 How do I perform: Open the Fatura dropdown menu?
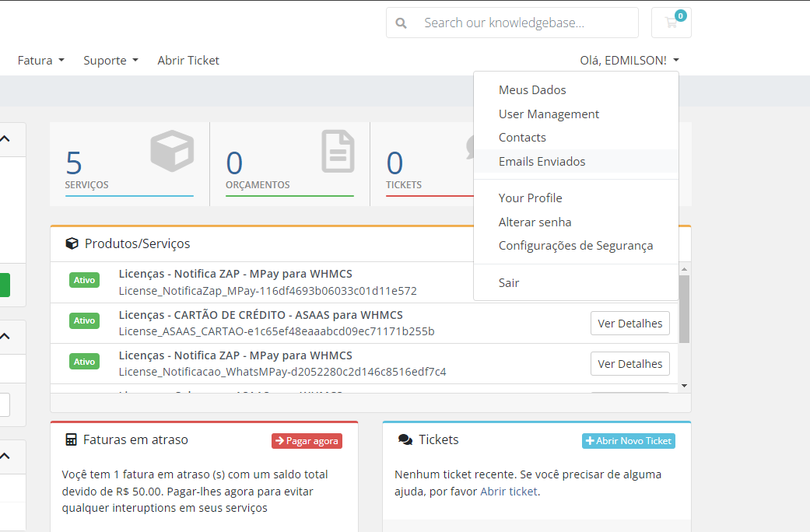pyautogui.click(x=40, y=61)
